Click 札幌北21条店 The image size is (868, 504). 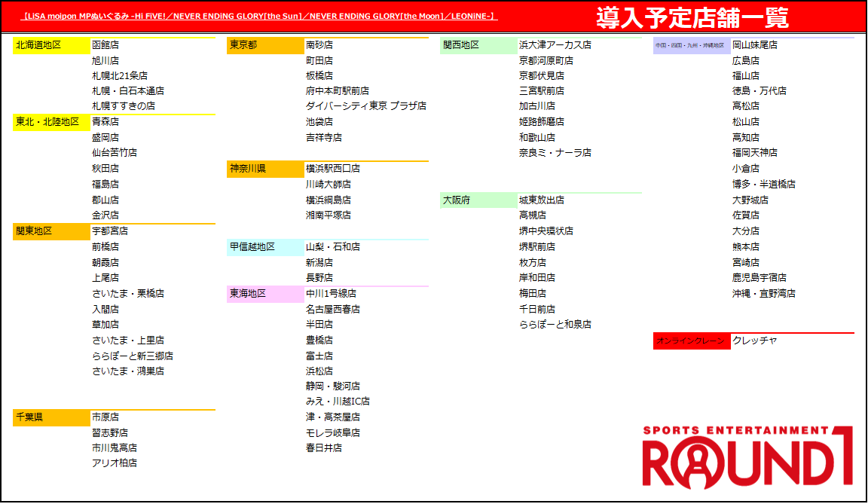click(120, 76)
